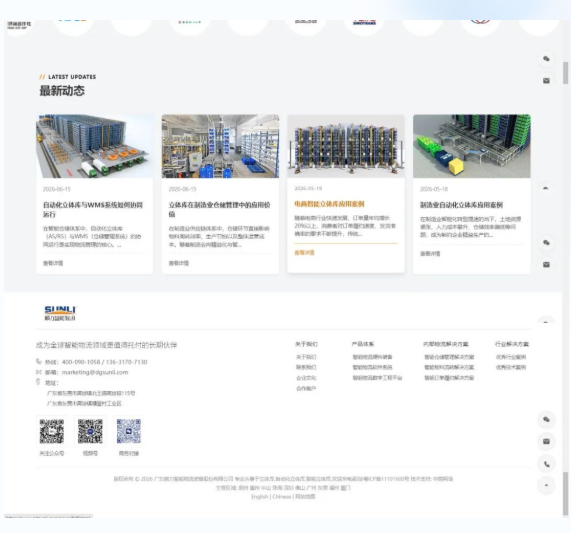Viewport: 571px width, 533px height.
Task: Open the 立体库在制造业仓储管理 article thumbnail
Action: pos(220,146)
